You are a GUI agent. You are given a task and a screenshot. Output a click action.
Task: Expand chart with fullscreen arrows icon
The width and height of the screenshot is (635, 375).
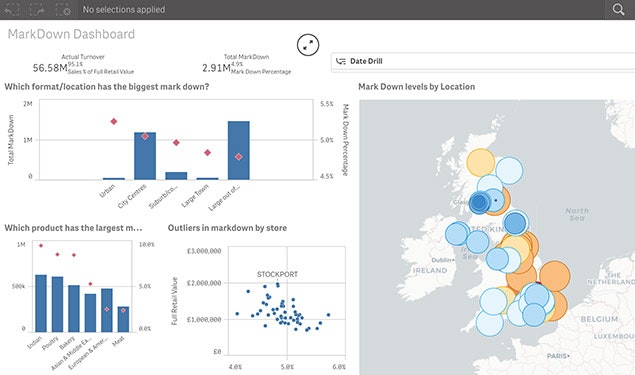pos(308,45)
